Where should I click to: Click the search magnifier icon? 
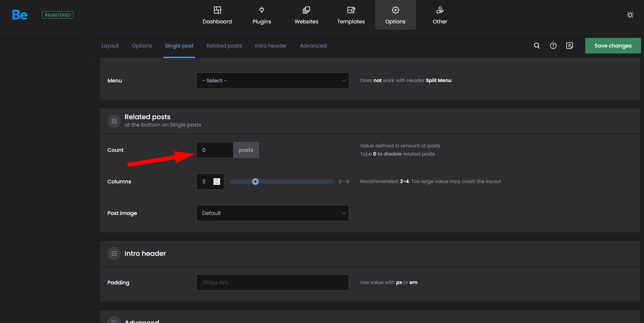point(537,46)
